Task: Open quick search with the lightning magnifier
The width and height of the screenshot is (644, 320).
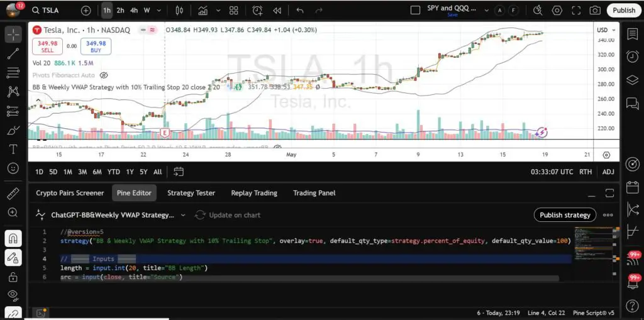Action: [x=538, y=10]
